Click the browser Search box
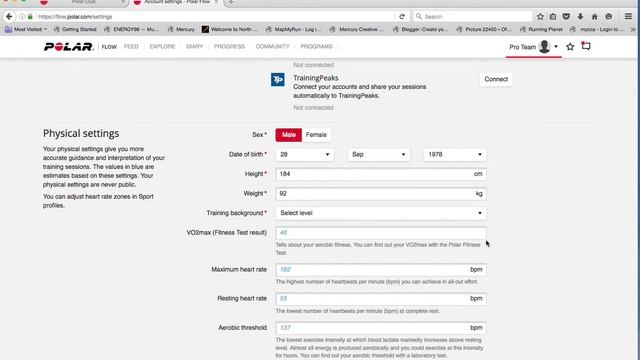 [473, 17]
